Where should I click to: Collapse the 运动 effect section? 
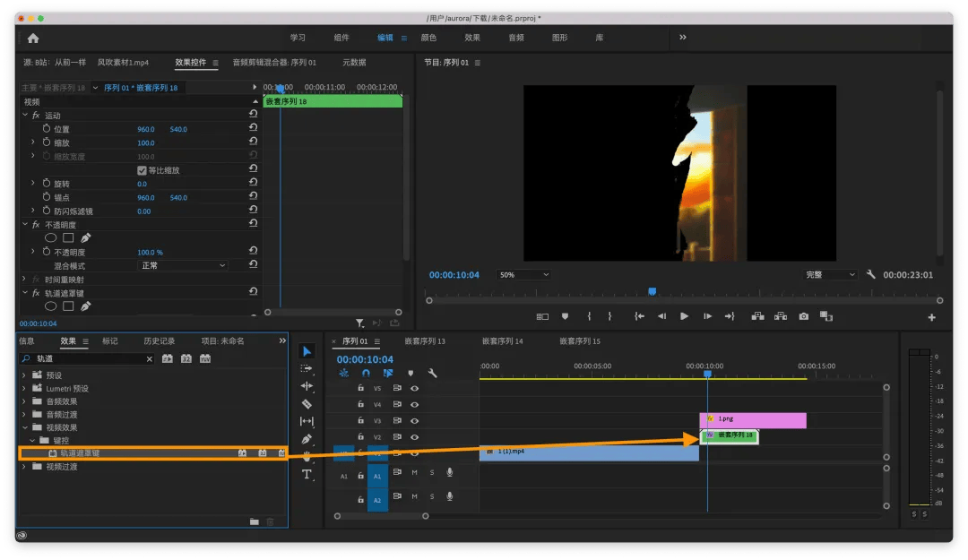(x=25, y=115)
